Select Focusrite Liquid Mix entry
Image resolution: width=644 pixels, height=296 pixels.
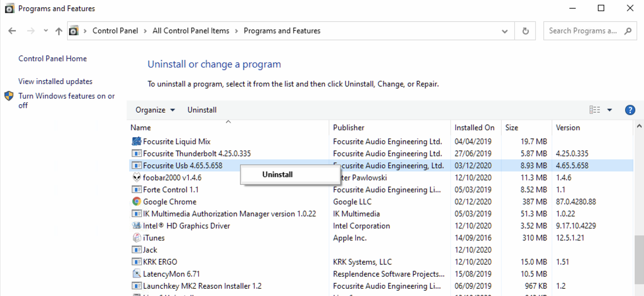pos(176,142)
